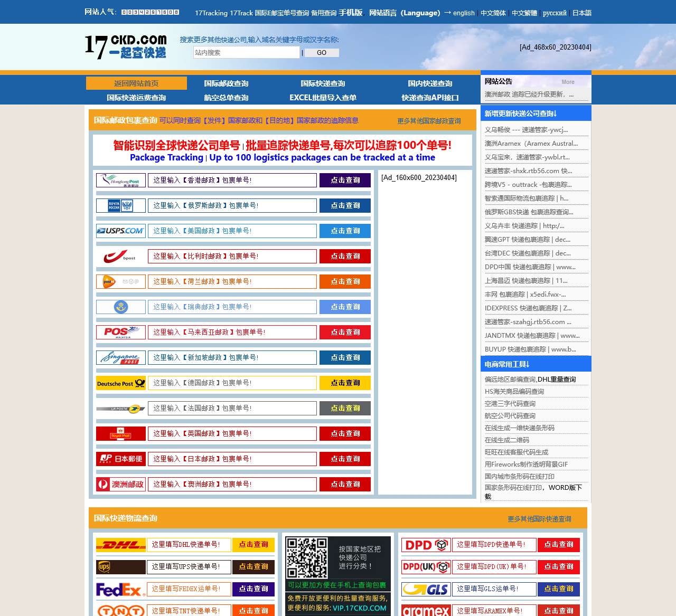Open the 手机版 mobile version link
Viewport: 676px width, 616px height.
[351, 13]
